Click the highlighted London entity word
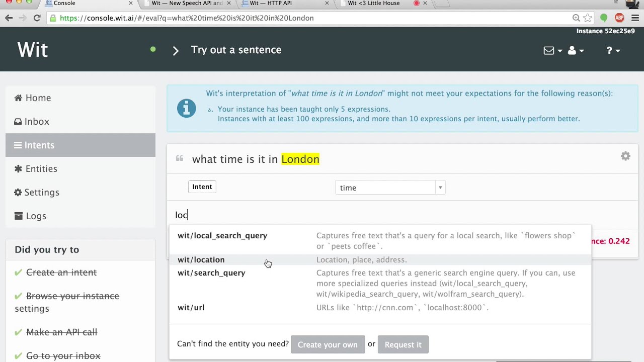The height and width of the screenshot is (362, 644). point(300,159)
